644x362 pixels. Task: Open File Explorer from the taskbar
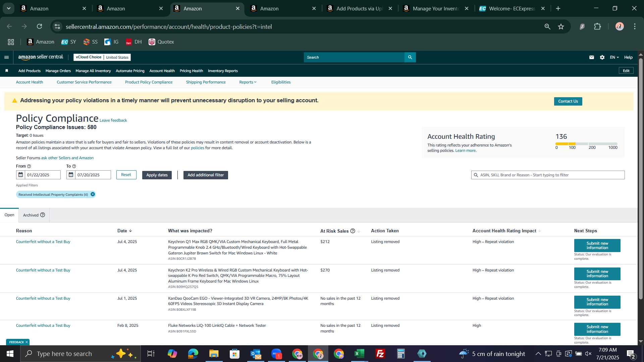(214, 354)
